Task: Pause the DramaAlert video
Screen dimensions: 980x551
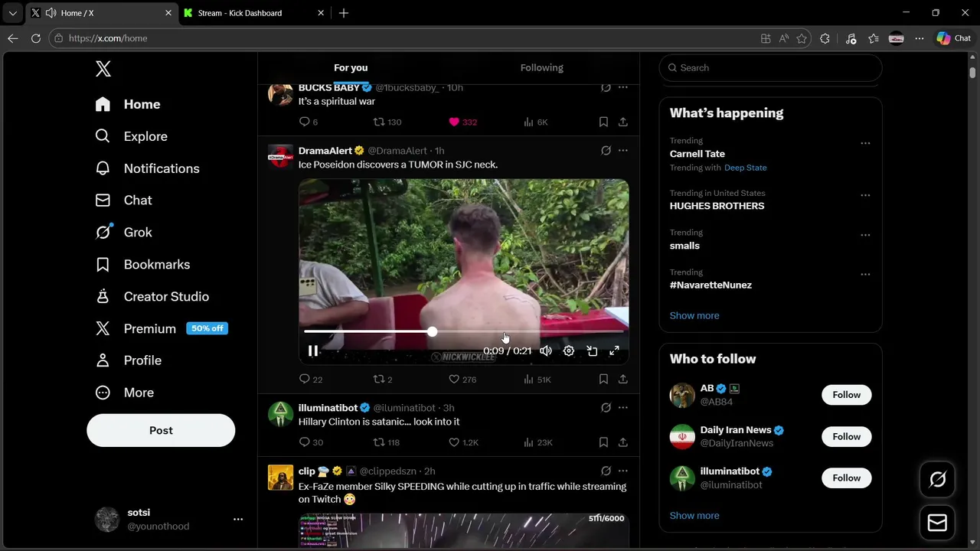Action: click(x=313, y=350)
